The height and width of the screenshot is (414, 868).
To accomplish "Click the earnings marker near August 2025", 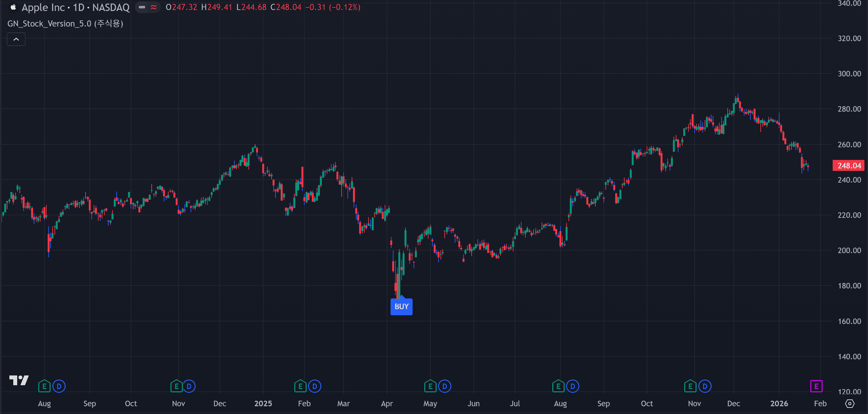I will pos(558,386).
